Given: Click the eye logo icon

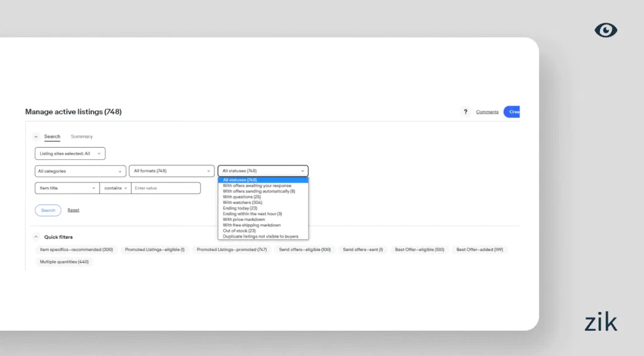Looking at the screenshot, I should tap(606, 30).
